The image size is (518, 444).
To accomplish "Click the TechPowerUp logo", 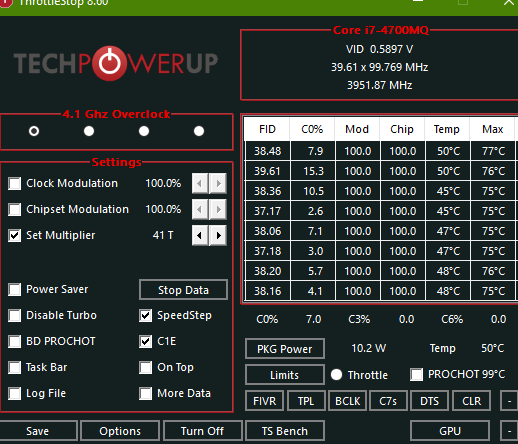I will pyautogui.click(x=116, y=63).
